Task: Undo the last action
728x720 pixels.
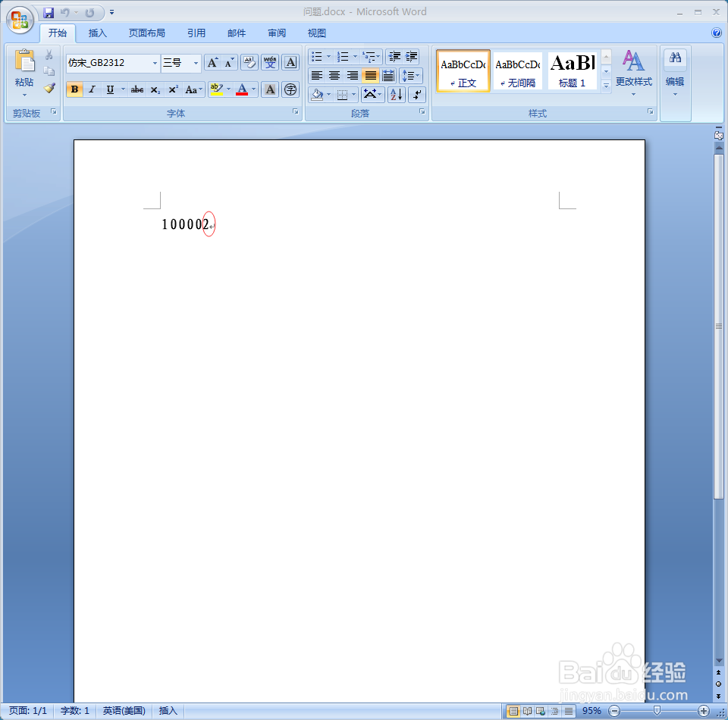Action: click(x=65, y=13)
